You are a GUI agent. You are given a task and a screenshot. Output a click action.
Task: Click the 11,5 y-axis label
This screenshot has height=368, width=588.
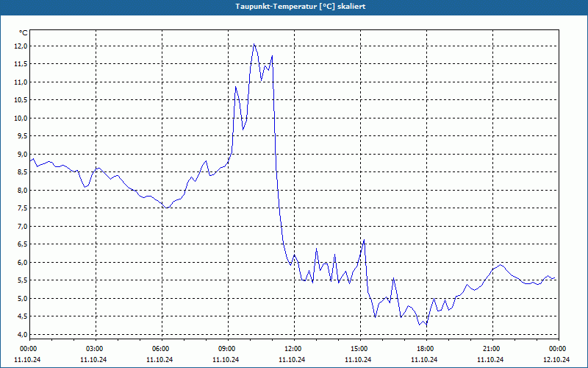tap(21, 64)
